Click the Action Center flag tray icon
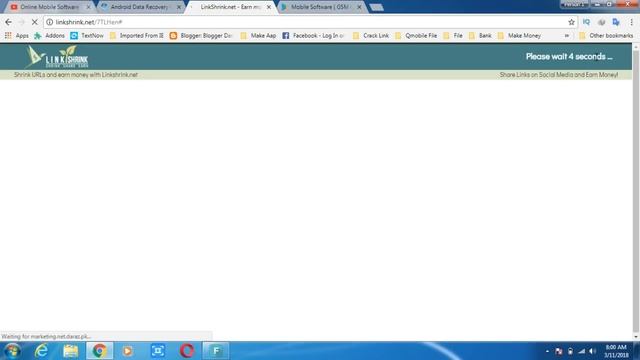Image resolution: width=640 pixels, height=360 pixels. click(559, 351)
